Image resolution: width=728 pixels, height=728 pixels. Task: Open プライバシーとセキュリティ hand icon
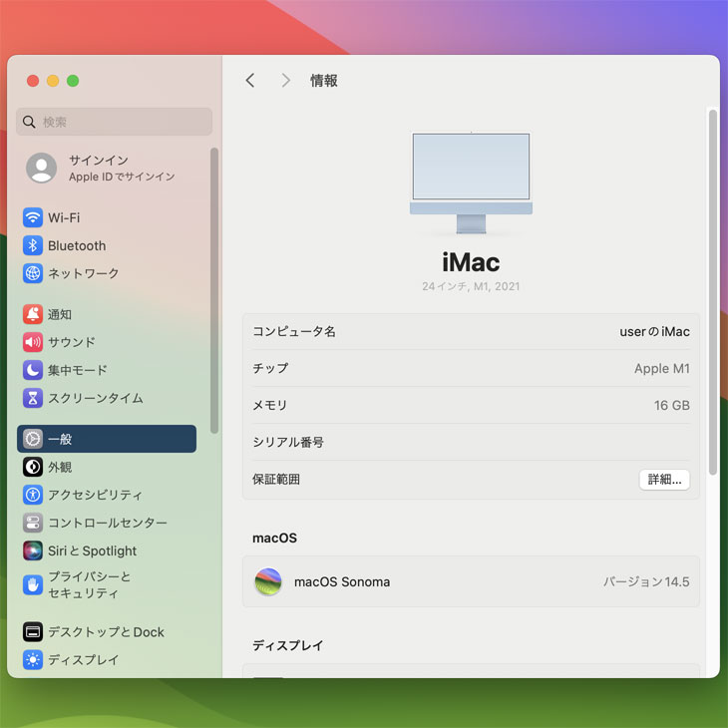tap(33, 584)
